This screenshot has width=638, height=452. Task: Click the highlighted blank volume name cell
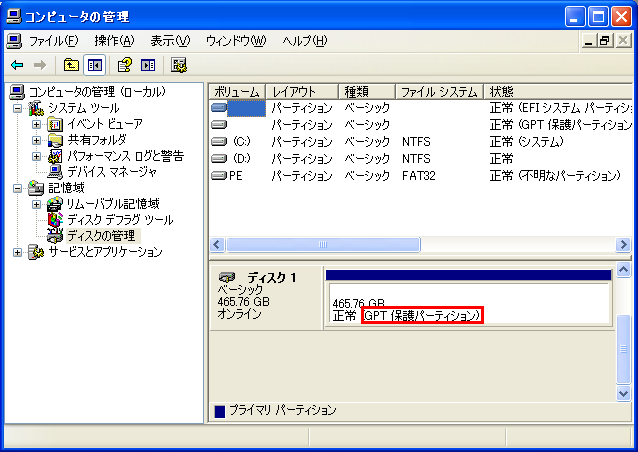[246, 108]
